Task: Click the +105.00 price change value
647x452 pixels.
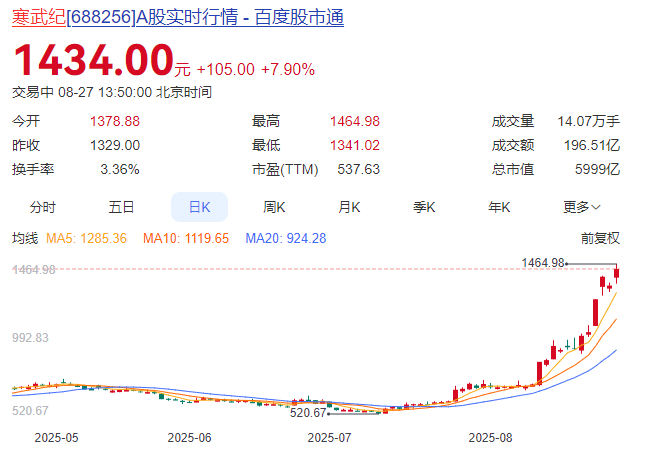Action: (226, 69)
